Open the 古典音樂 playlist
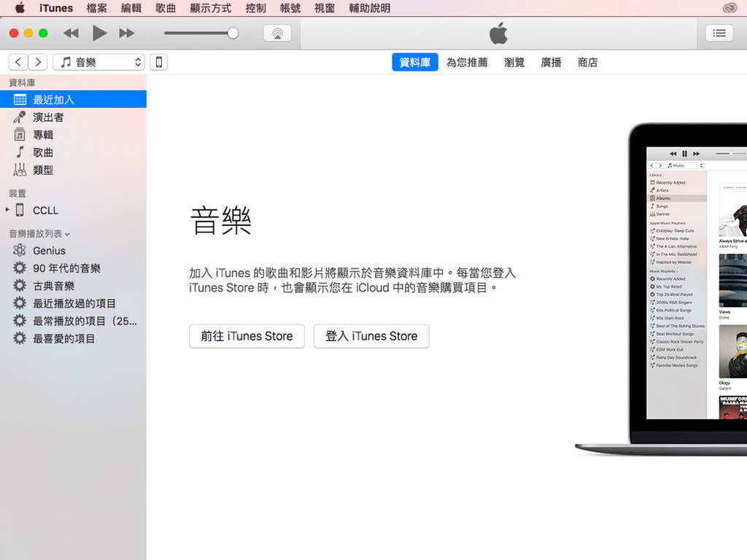 [74, 286]
